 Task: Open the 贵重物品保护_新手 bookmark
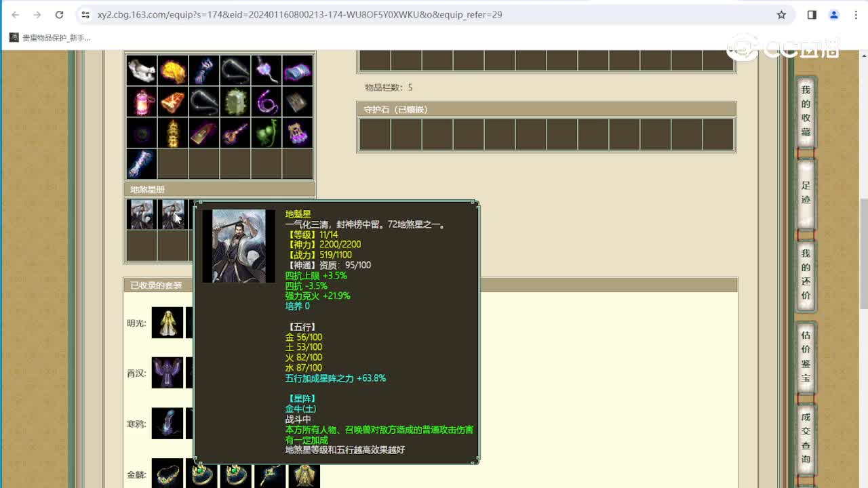point(50,38)
